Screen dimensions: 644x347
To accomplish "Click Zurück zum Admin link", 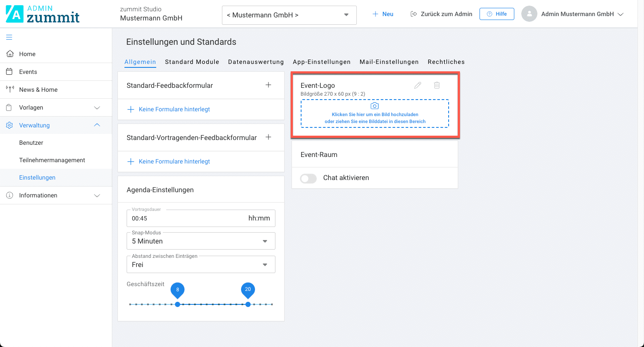I will [442, 14].
